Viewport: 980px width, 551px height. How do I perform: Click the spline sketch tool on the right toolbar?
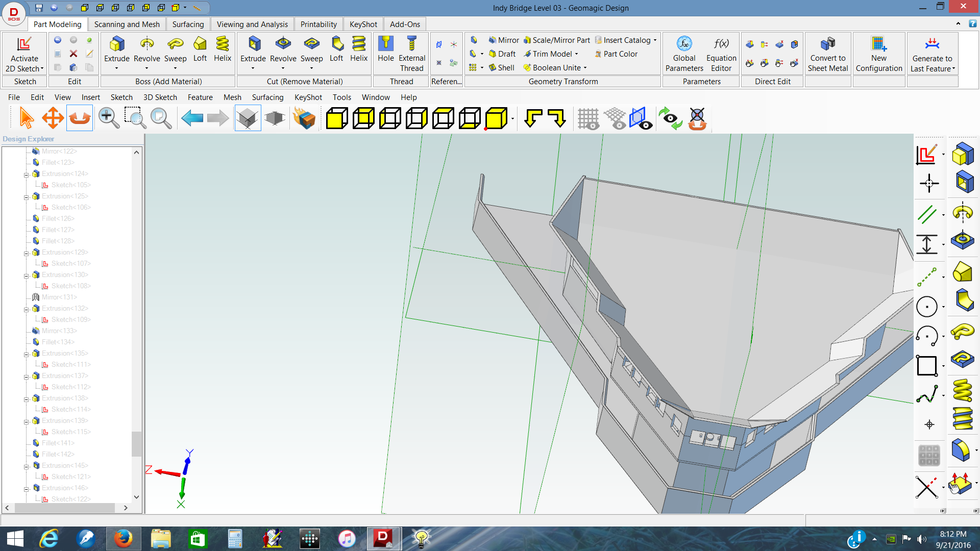pyautogui.click(x=927, y=394)
